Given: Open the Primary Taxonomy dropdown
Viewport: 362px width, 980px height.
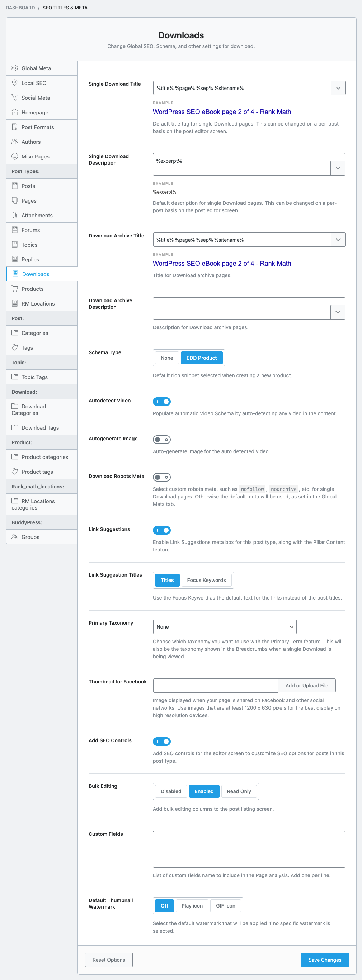Looking at the screenshot, I should tap(224, 626).
